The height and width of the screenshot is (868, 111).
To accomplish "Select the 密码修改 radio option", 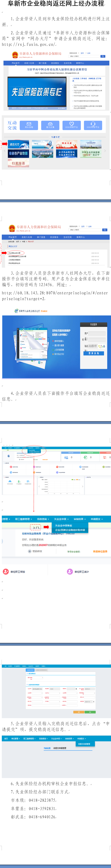I will click(30, 551).
